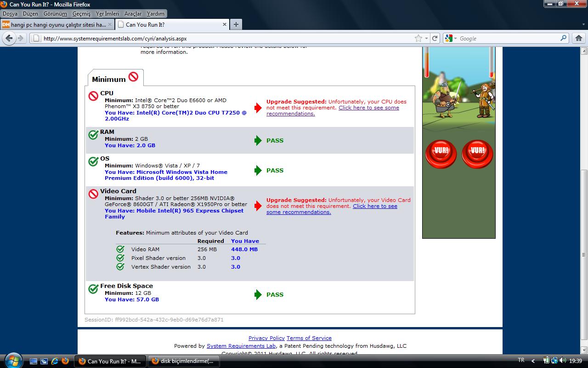The image size is (588, 368).
Task: Click green arrow in Free Disk Space row
Action: (258, 294)
